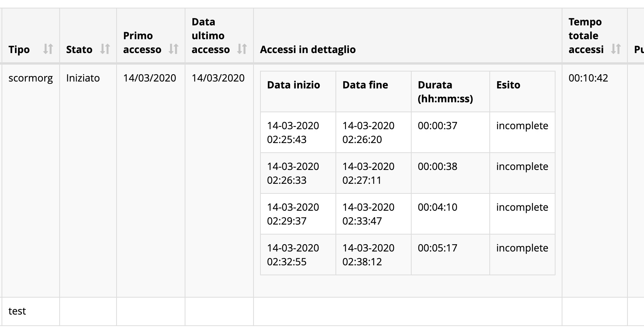Click the 00:04:10 duration cell
This screenshot has height=333, width=644.
point(437,207)
